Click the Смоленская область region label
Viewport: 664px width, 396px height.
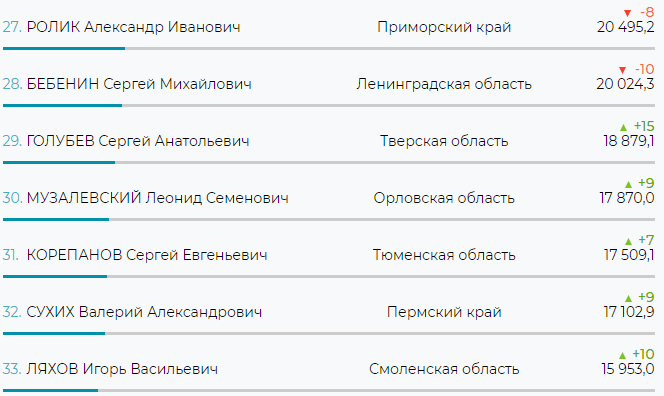(444, 369)
